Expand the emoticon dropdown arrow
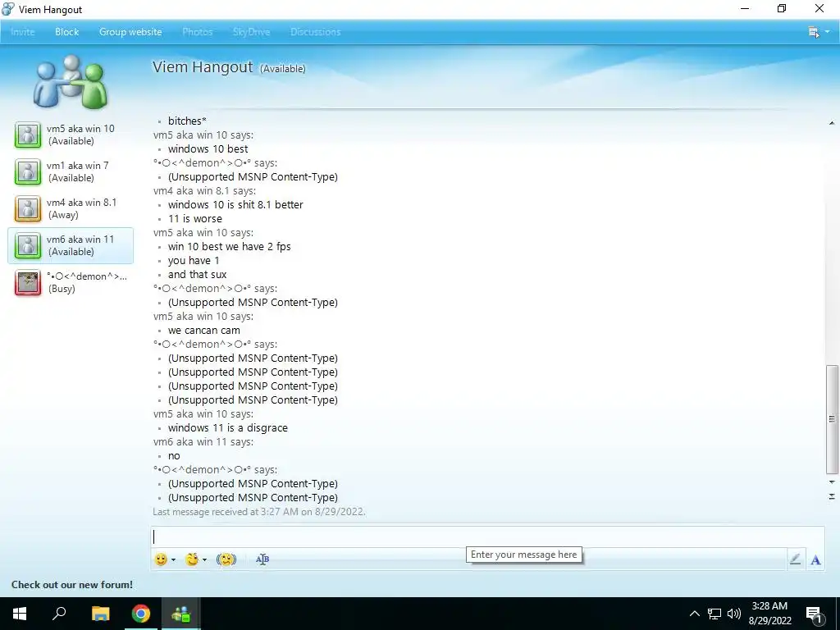The width and height of the screenshot is (840, 630). point(173,559)
